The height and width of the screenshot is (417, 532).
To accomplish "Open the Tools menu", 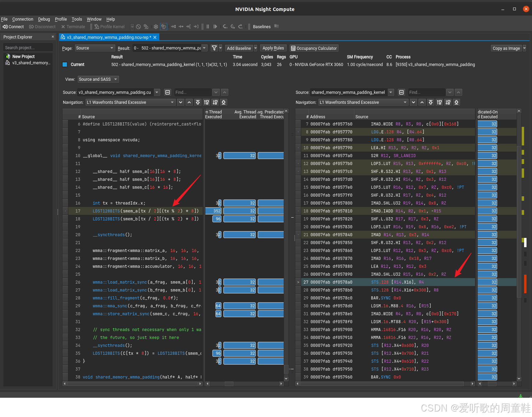I will 77,19.
